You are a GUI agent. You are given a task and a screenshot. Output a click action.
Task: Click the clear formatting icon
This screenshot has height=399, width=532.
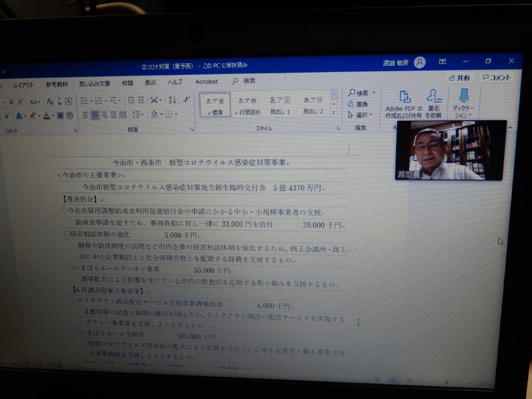(50, 101)
